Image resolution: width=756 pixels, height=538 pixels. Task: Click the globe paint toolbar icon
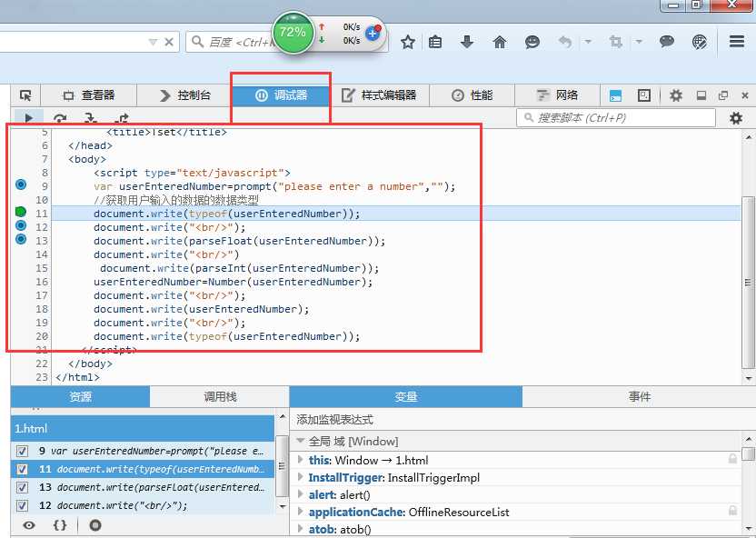[699, 42]
